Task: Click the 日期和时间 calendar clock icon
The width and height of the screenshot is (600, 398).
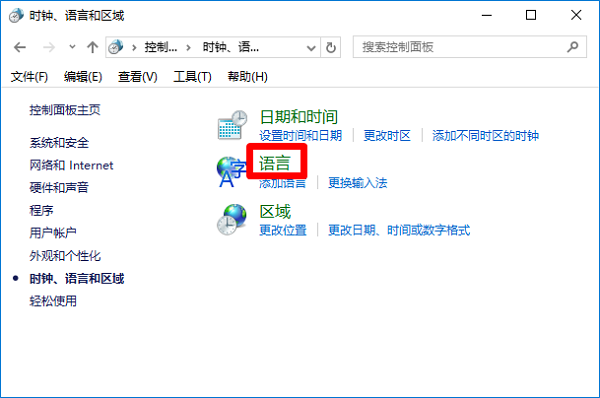Action: click(x=232, y=125)
